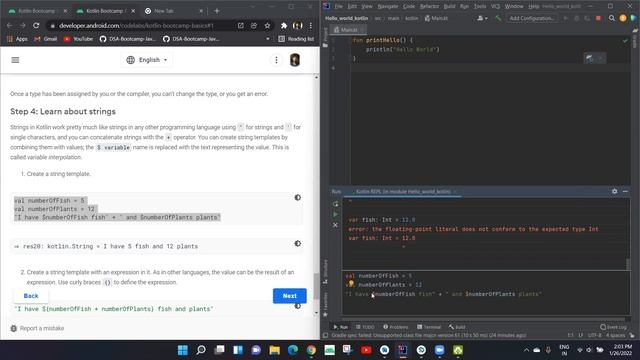Open the Tools menu in IntelliJ
This screenshot has height=360, width=640.
[480, 6]
